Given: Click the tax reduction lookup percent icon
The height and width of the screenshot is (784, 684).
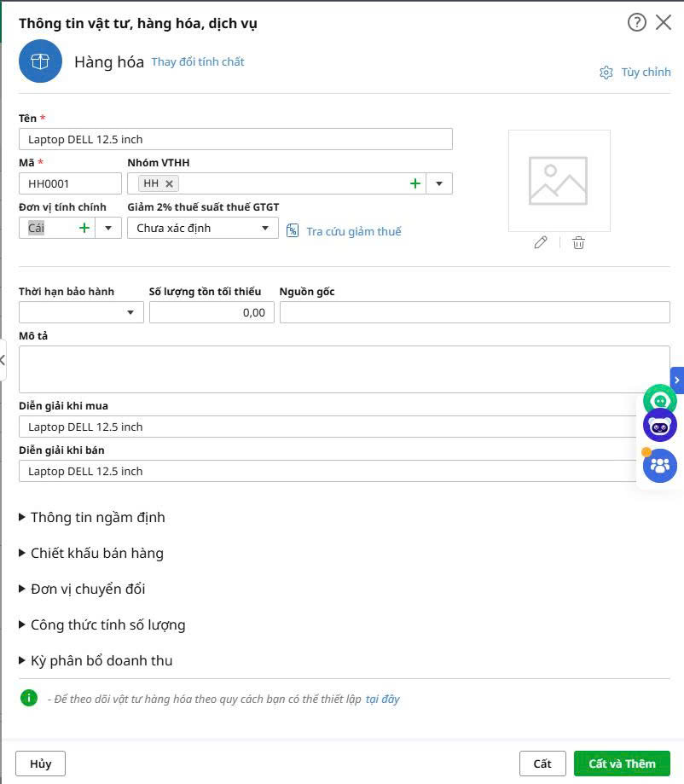Looking at the screenshot, I should 293,231.
